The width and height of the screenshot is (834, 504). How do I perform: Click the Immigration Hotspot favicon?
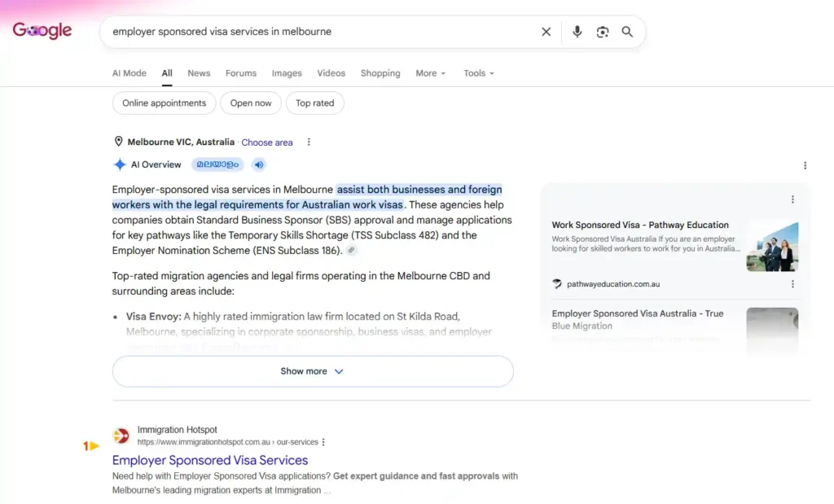point(121,436)
